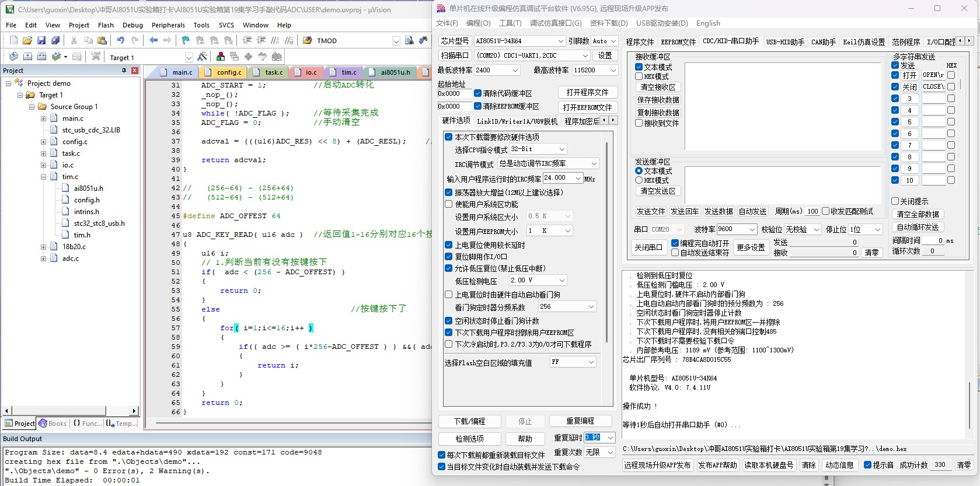
Task: Close the Project panel with the red X
Action: [x=135, y=71]
